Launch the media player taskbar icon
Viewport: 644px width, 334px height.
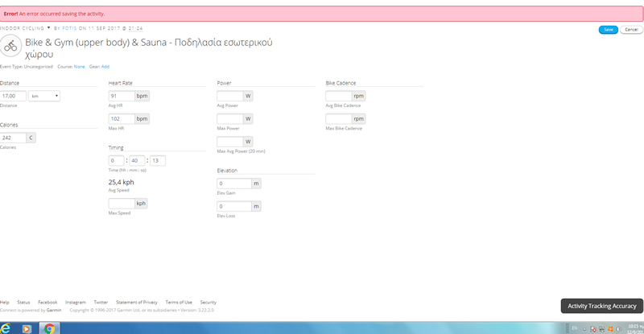pyautogui.click(x=27, y=328)
